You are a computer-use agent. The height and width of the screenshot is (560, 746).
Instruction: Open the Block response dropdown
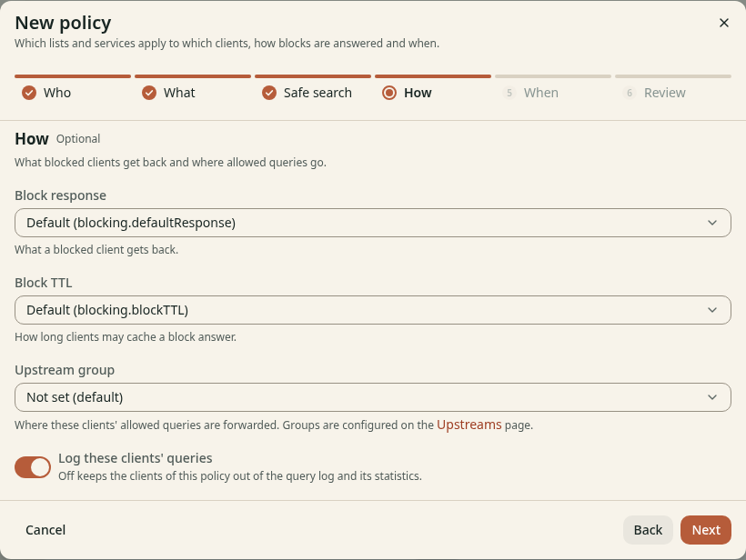373,223
